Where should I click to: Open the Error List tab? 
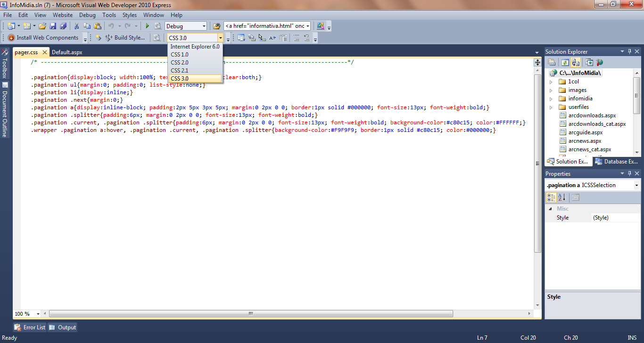click(30, 327)
